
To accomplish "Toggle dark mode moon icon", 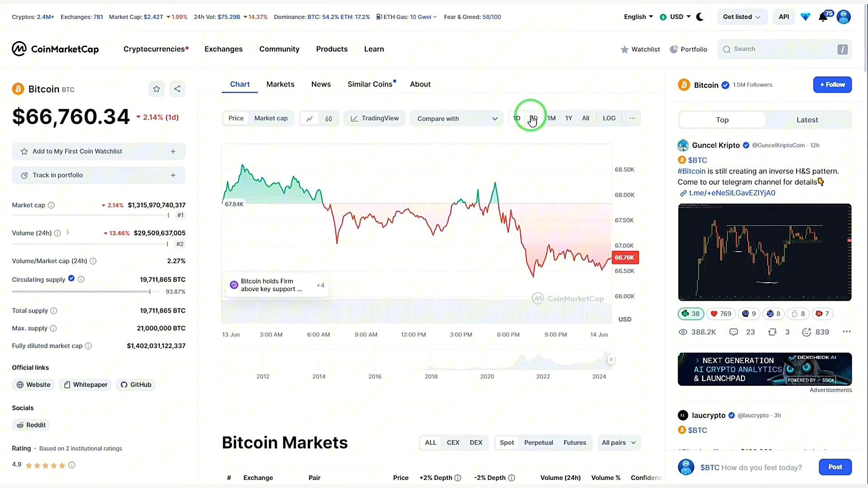I will click(700, 17).
